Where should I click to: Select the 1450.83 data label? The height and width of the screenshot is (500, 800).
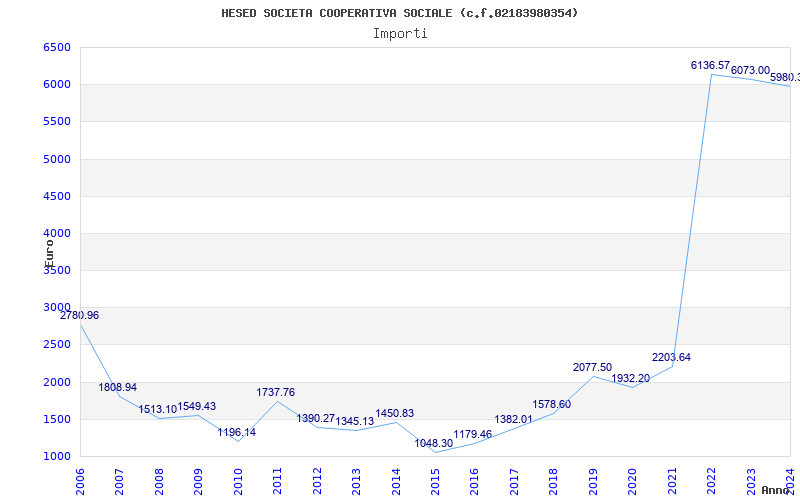point(394,413)
